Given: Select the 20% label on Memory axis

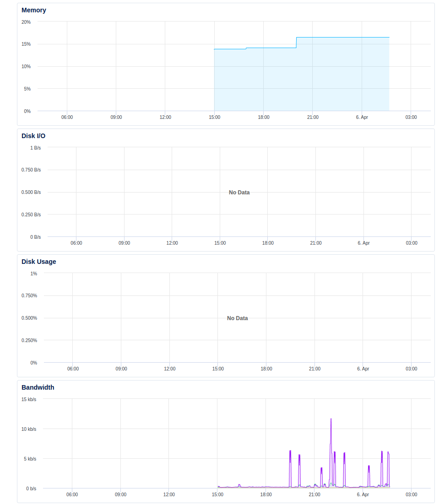Looking at the screenshot, I should pyautogui.click(x=26, y=22).
